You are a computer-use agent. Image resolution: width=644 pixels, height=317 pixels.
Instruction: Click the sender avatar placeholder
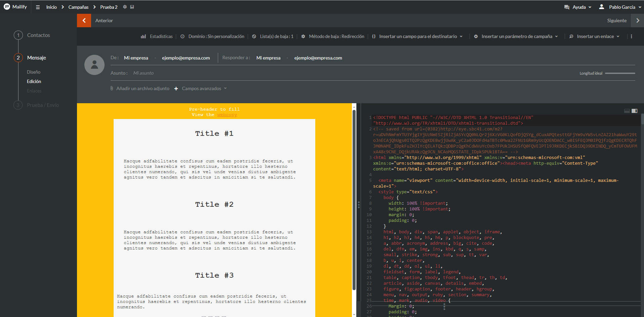point(94,65)
